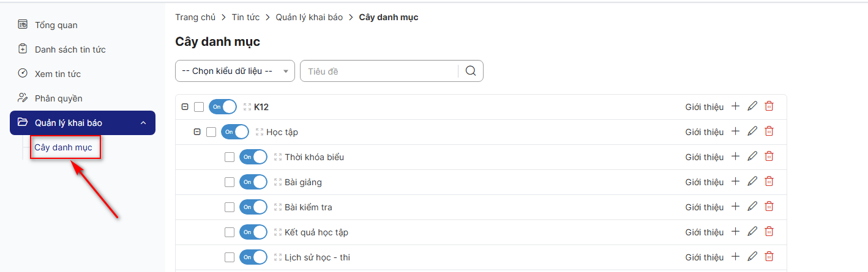The width and height of the screenshot is (868, 272).
Task: Click the Tiêu đề search field
Action: (x=380, y=71)
